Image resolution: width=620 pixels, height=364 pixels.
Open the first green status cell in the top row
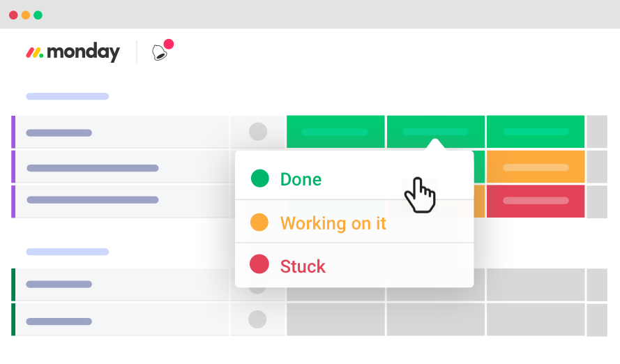(335, 132)
